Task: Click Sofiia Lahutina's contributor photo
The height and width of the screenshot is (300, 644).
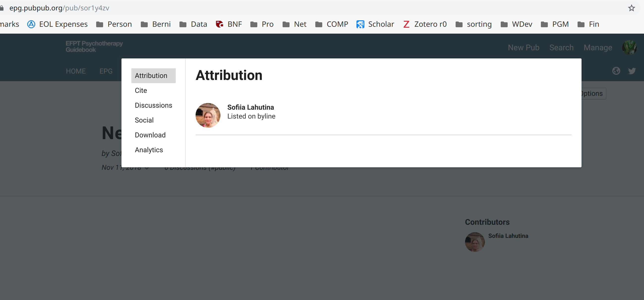Action: [474, 242]
